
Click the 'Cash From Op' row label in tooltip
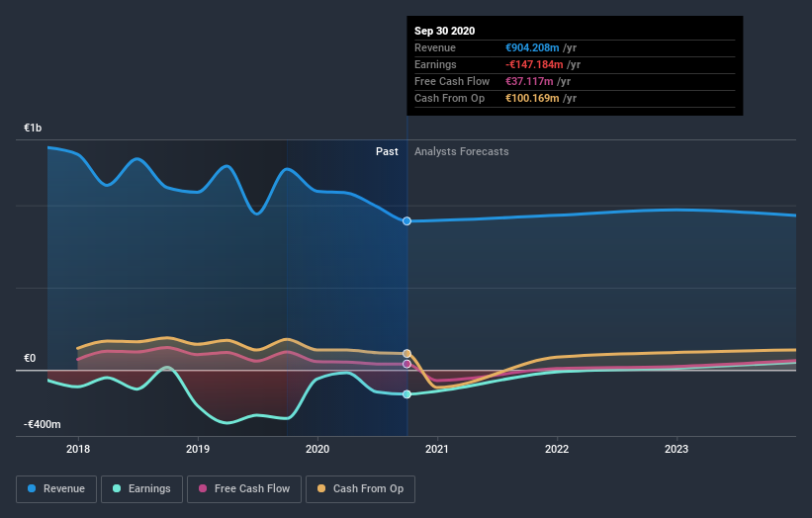click(449, 98)
